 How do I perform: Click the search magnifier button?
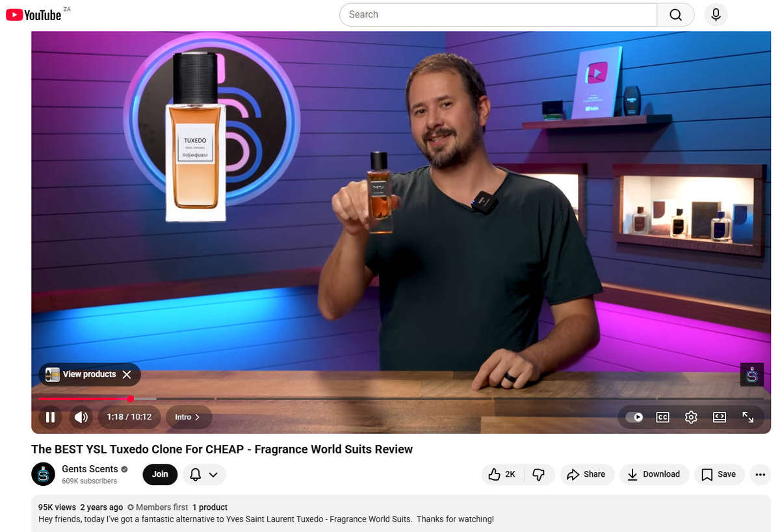(x=675, y=15)
